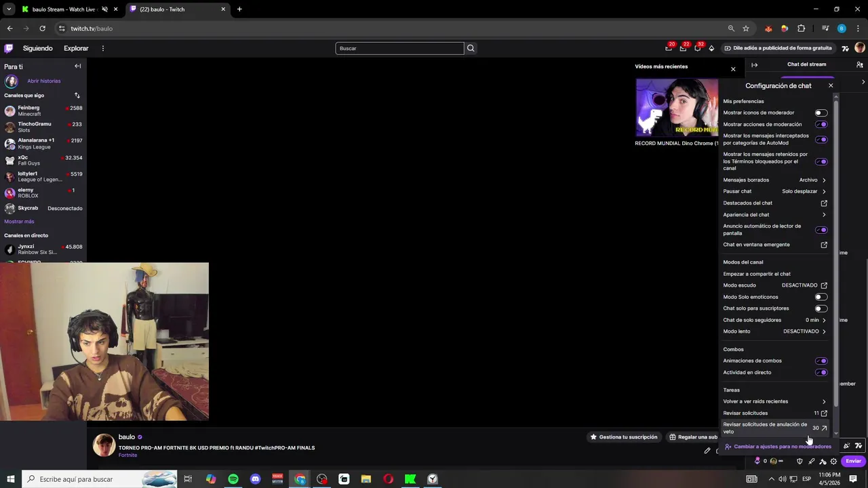The width and height of the screenshot is (868, 488).
Task: Open Spotify from the taskbar
Action: tap(233, 479)
